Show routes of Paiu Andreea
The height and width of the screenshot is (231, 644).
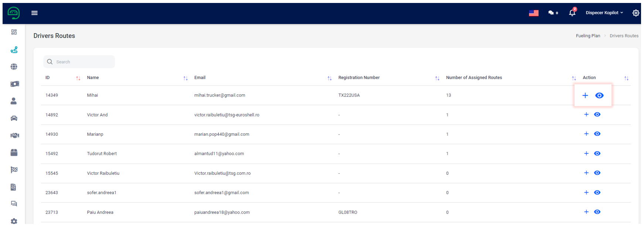coord(597,212)
